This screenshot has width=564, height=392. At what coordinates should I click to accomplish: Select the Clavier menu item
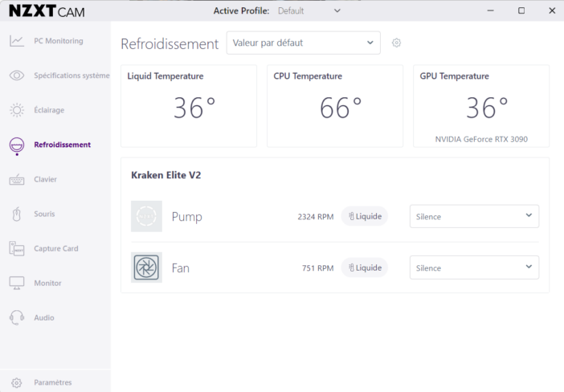coord(45,179)
